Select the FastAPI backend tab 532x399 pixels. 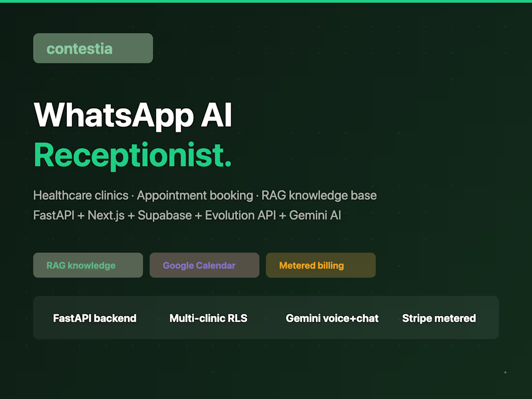click(94, 318)
